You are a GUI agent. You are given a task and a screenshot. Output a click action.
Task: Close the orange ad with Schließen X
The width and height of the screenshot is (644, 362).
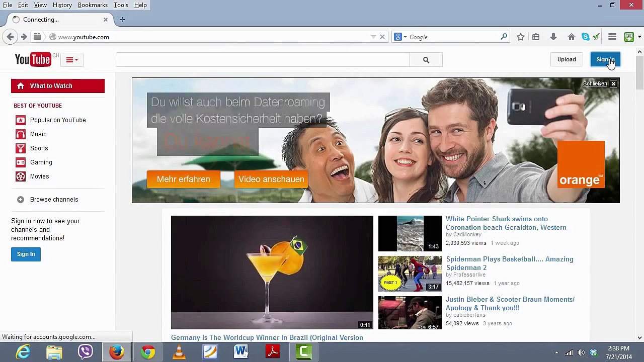613,83
